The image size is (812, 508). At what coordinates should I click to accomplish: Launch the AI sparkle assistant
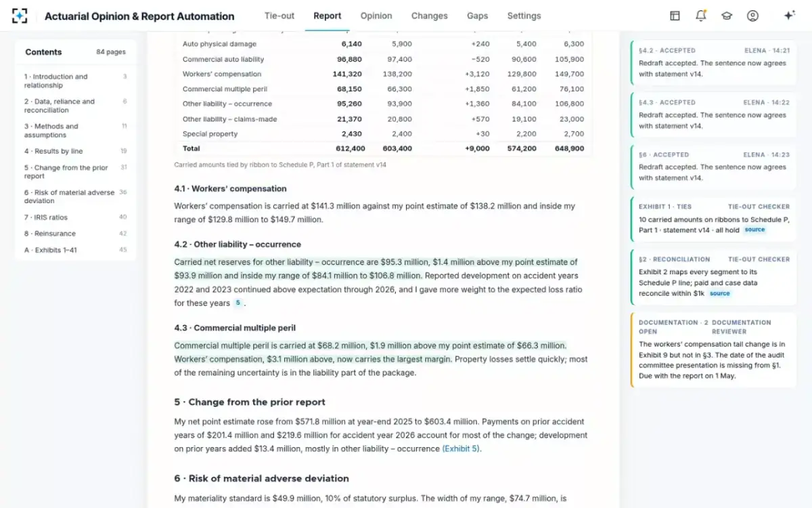tap(789, 16)
